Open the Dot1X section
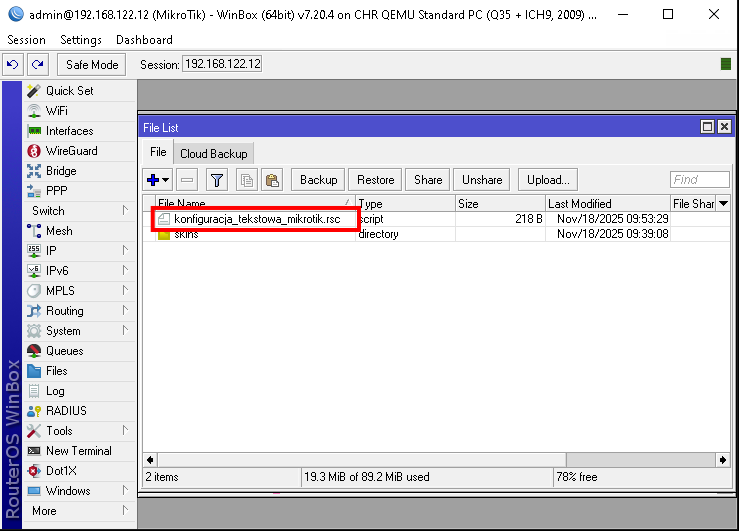This screenshot has height=531, width=739. tap(61, 471)
